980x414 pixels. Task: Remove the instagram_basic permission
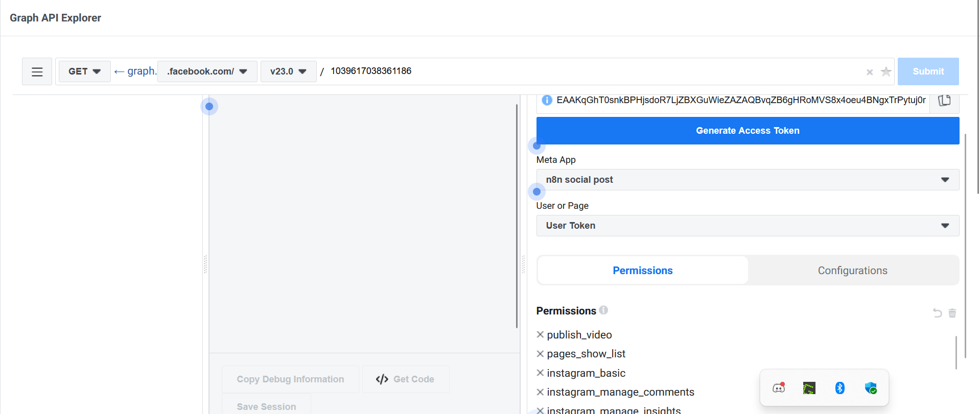coord(540,373)
